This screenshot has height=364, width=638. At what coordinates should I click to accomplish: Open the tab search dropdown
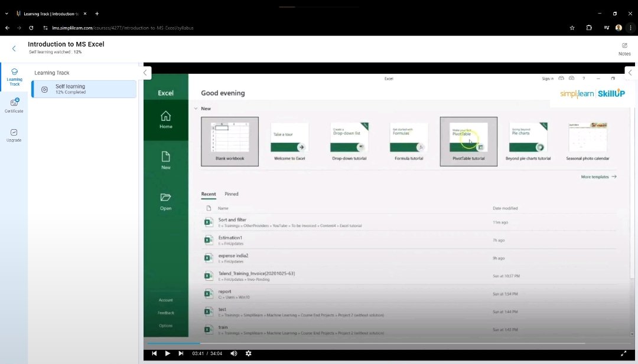point(6,14)
